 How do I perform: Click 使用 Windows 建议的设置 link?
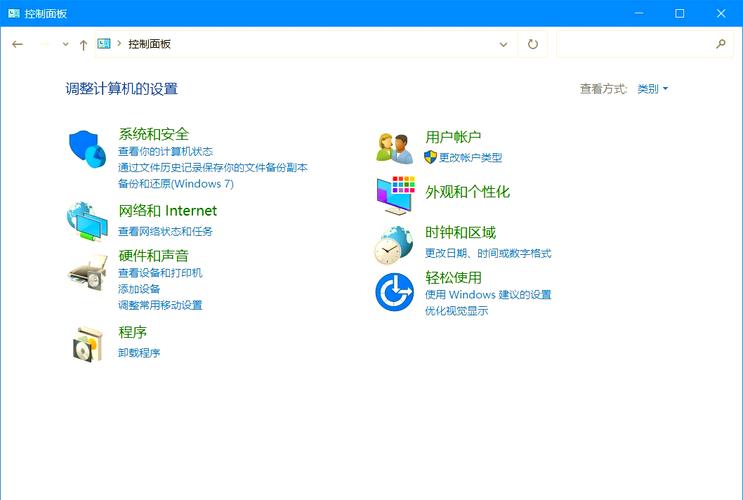(488, 295)
